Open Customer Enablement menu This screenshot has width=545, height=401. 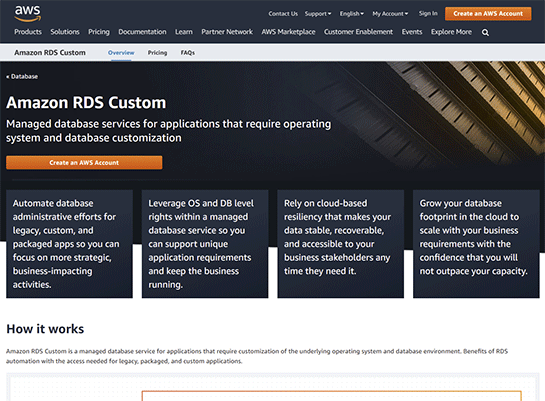tap(358, 32)
